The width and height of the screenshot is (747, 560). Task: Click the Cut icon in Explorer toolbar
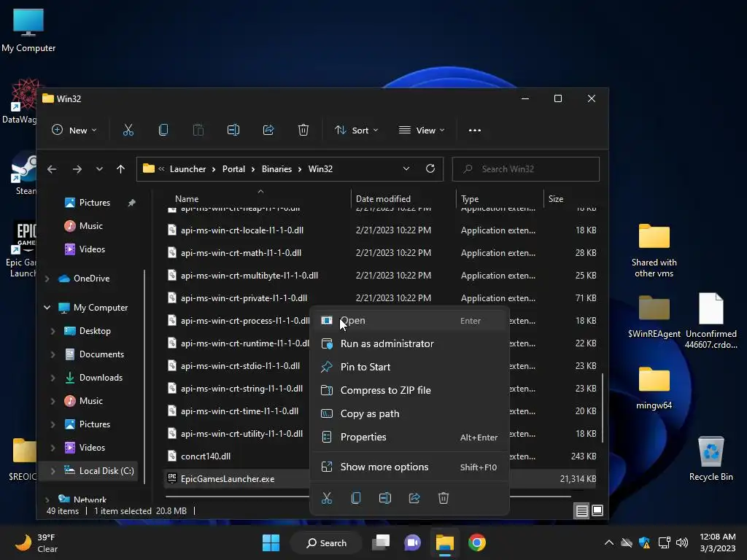pyautogui.click(x=128, y=130)
